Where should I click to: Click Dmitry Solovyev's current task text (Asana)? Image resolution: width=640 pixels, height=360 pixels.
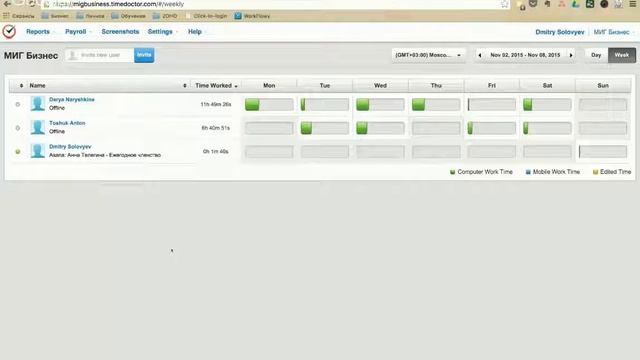click(x=105, y=155)
